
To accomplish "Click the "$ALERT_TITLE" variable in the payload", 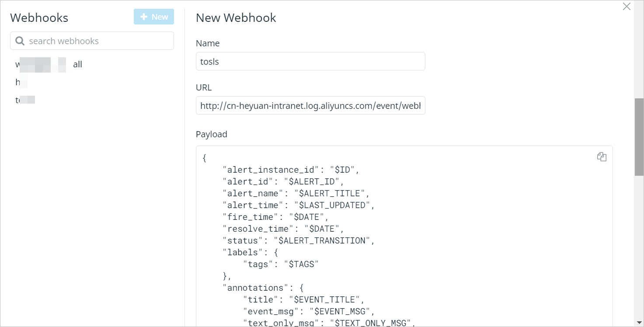I will click(x=331, y=193).
